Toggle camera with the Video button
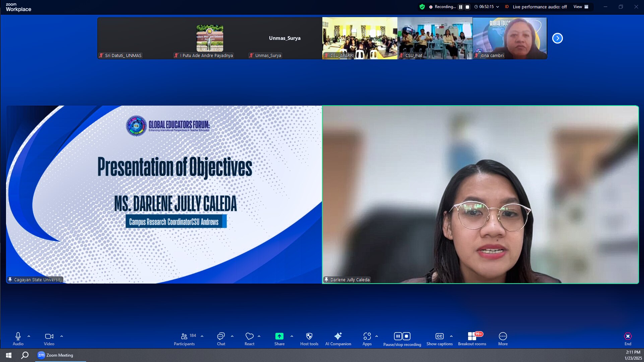644x362 pixels. pyautogui.click(x=49, y=339)
